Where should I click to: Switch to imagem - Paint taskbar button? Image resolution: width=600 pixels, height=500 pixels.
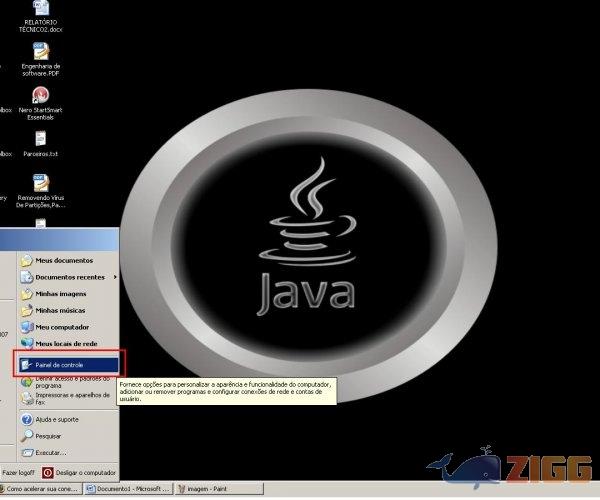coord(219,489)
